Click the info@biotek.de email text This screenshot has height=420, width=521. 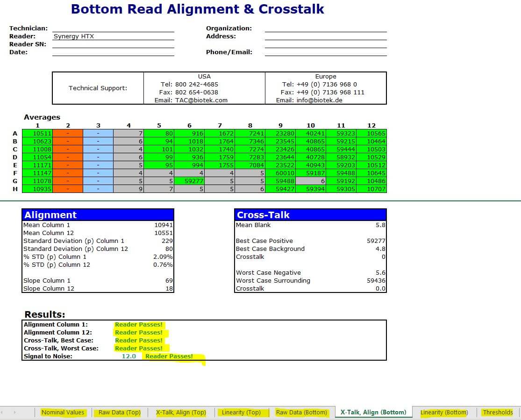point(325,100)
